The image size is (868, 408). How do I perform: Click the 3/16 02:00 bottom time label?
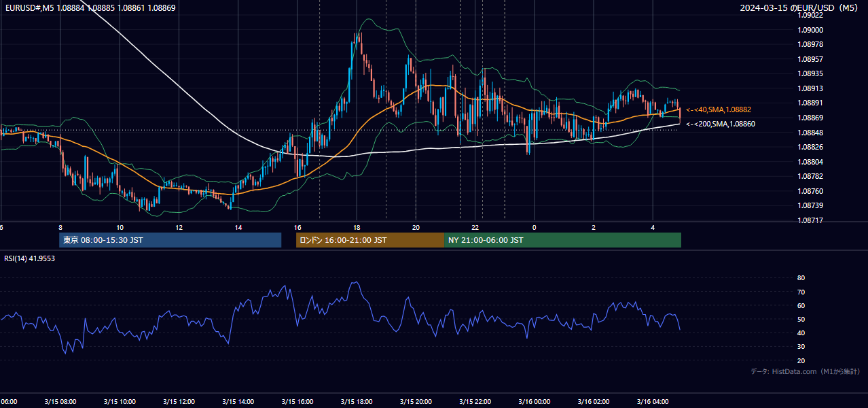[594, 401]
